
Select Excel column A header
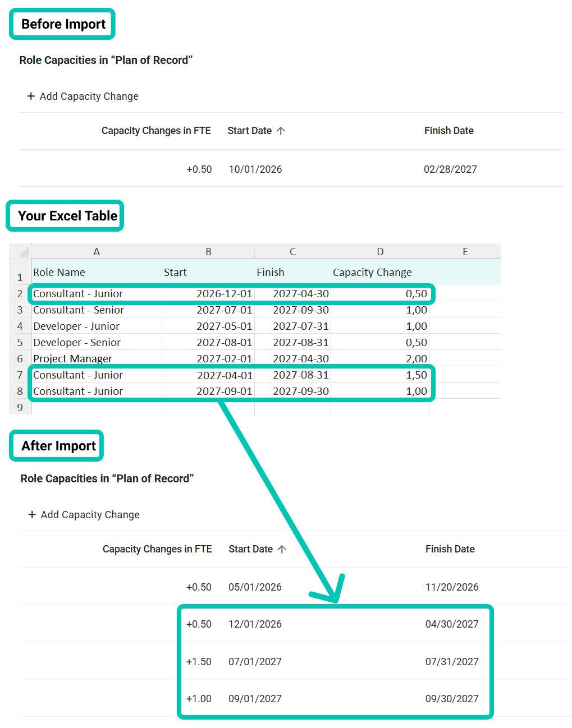coord(97,252)
